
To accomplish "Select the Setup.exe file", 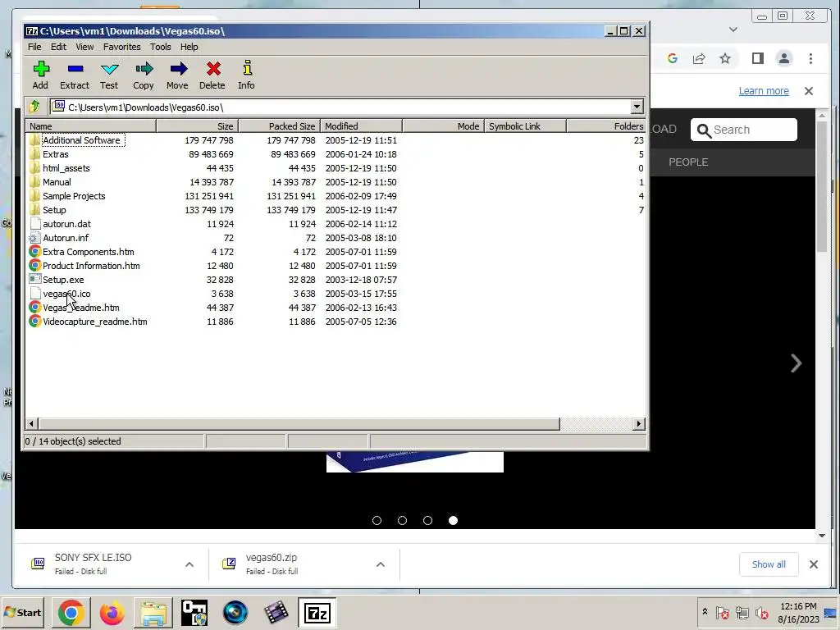I will pyautogui.click(x=63, y=280).
